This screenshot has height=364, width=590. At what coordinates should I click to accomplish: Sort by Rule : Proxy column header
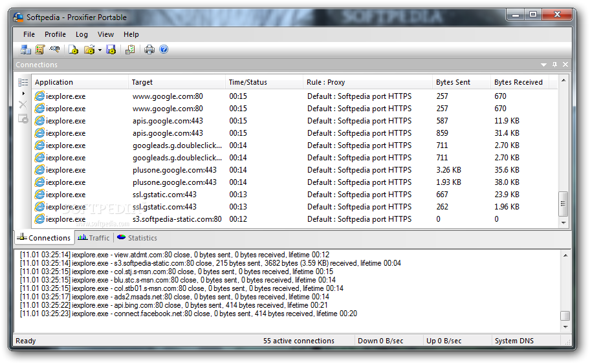367,82
